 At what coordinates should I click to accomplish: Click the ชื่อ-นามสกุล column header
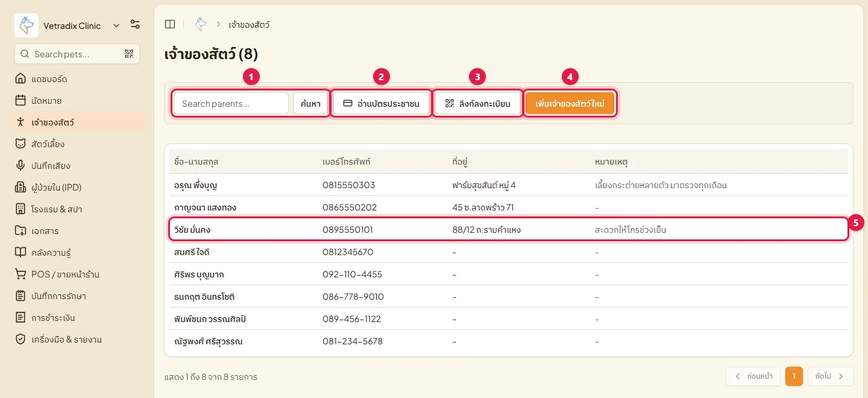coord(196,162)
